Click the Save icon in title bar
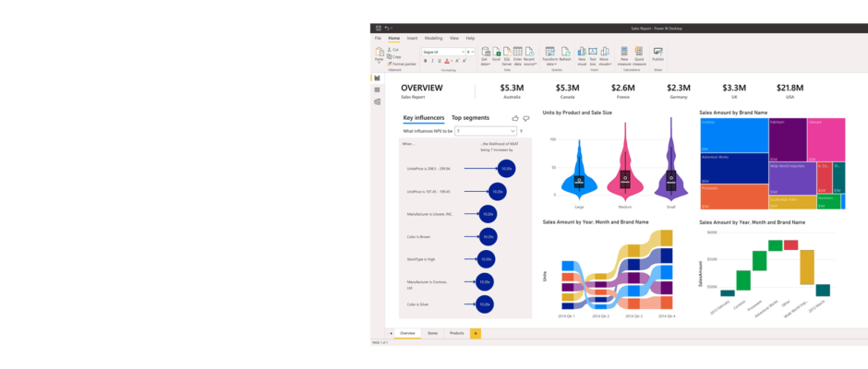The height and width of the screenshot is (369, 868). pos(379,28)
